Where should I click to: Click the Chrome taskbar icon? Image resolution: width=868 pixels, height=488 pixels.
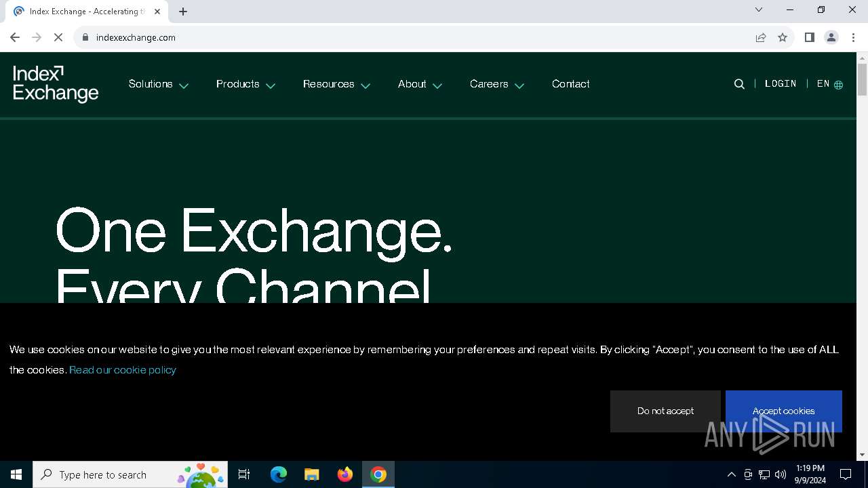378,474
